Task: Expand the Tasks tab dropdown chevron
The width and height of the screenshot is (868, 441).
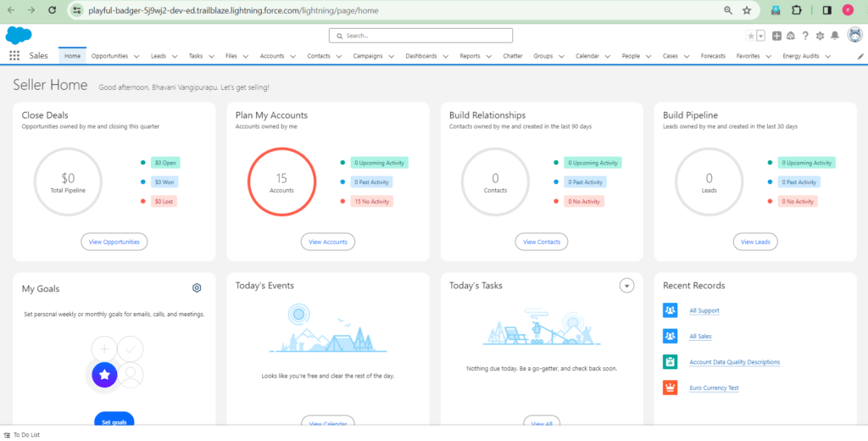Action: (211, 57)
